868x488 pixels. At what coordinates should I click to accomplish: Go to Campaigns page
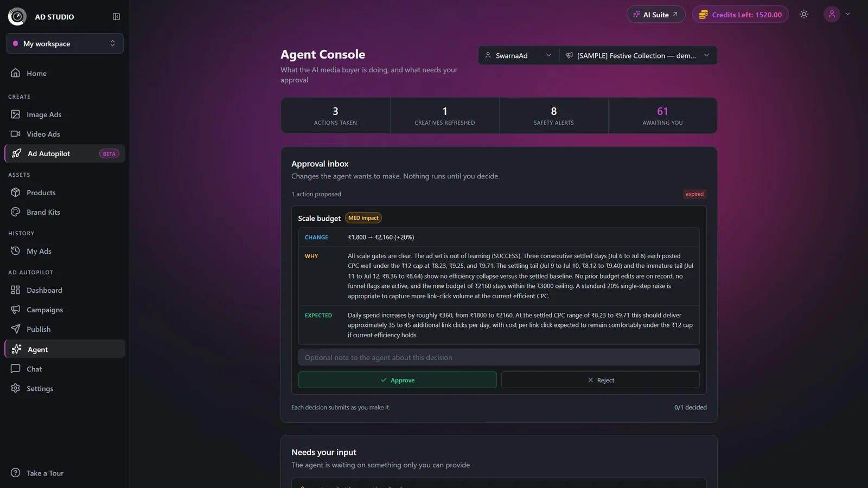point(65,310)
